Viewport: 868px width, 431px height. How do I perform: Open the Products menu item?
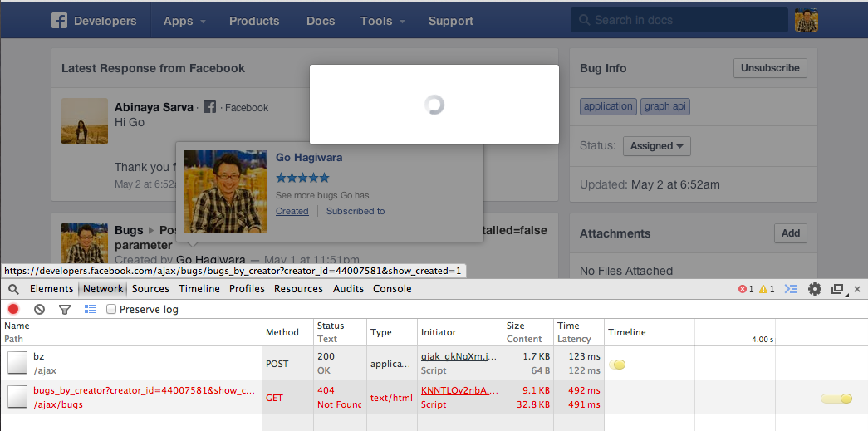[x=254, y=21]
